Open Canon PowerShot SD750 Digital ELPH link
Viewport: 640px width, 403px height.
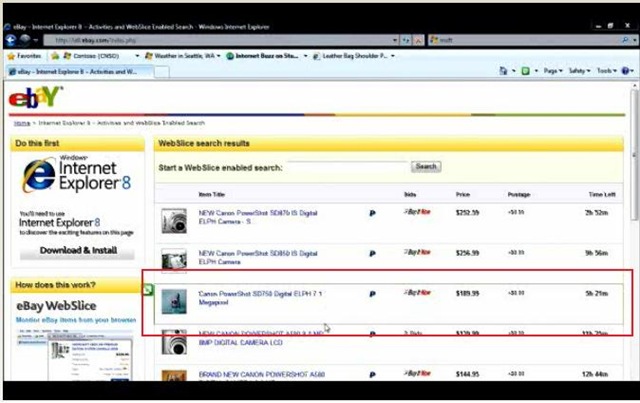tap(260, 298)
